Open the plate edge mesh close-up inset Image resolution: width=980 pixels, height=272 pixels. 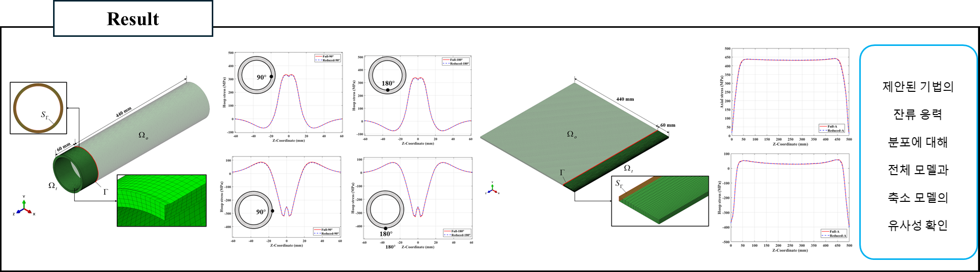click(660, 200)
